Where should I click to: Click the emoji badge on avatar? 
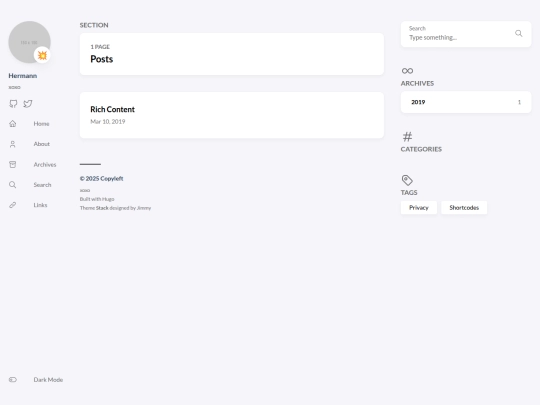42,55
